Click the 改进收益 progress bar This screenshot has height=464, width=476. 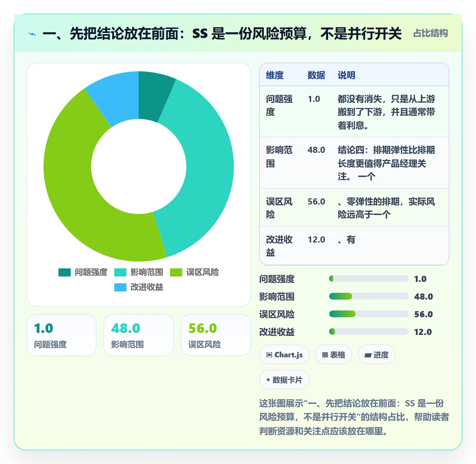(369, 332)
